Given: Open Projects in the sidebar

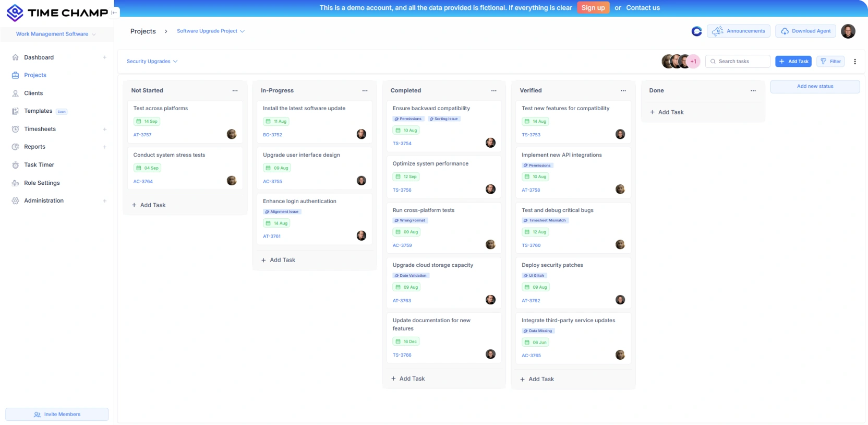Looking at the screenshot, I should [x=35, y=75].
